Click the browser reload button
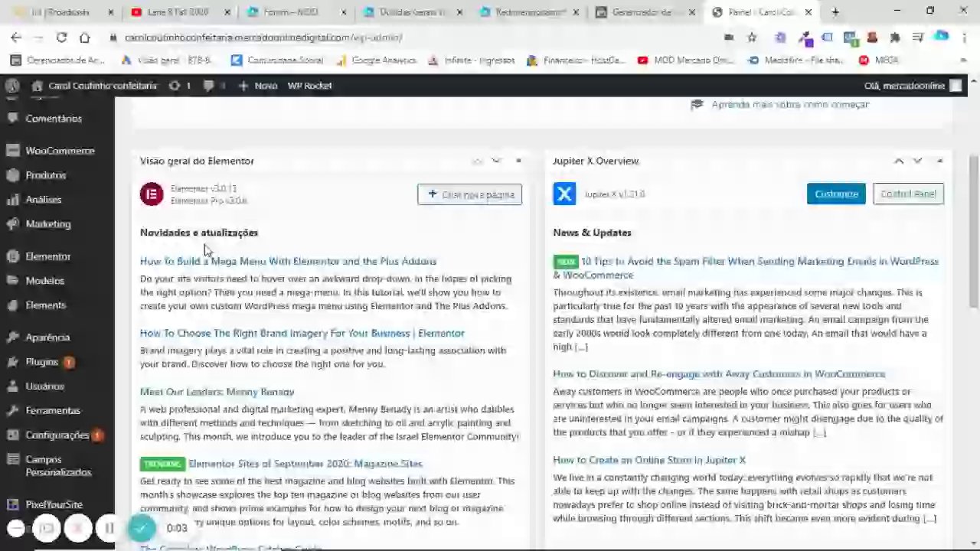This screenshot has height=551, width=980. 61,37
